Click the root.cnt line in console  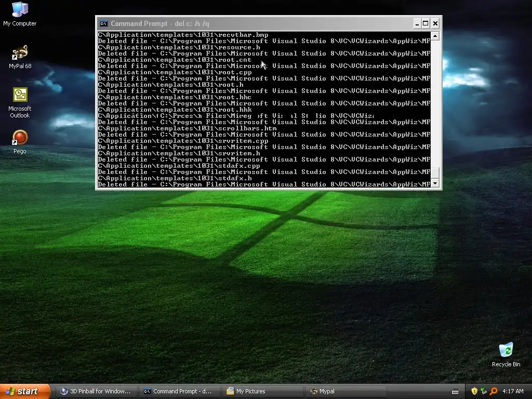tap(175, 60)
